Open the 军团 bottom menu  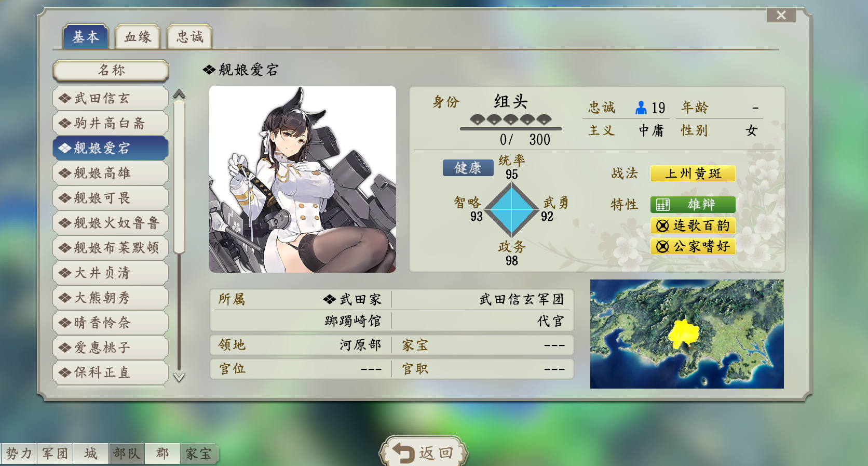point(55,454)
